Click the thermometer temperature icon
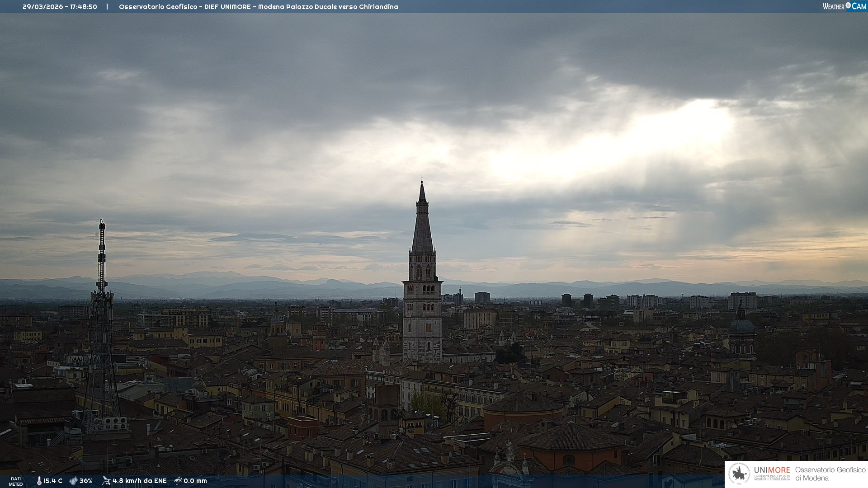Image resolution: width=868 pixels, height=488 pixels. pos(39,481)
